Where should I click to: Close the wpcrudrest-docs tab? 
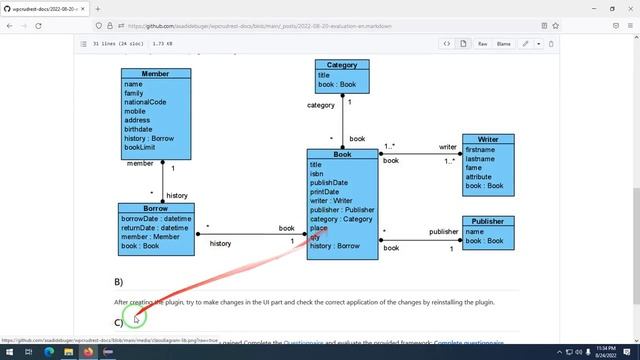[83, 9]
